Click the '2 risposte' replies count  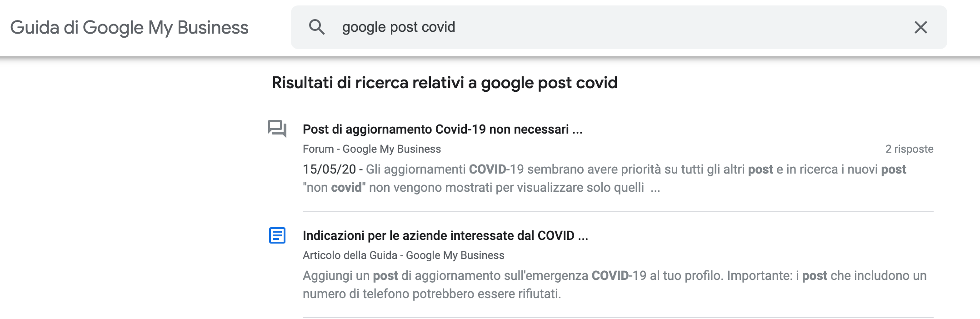909,149
